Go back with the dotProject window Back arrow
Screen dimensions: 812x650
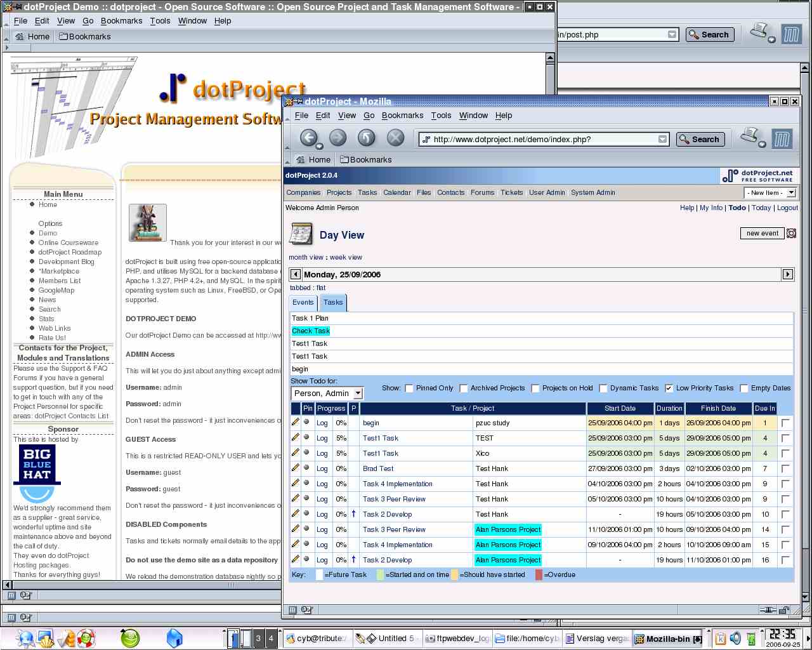pyautogui.click(x=308, y=138)
